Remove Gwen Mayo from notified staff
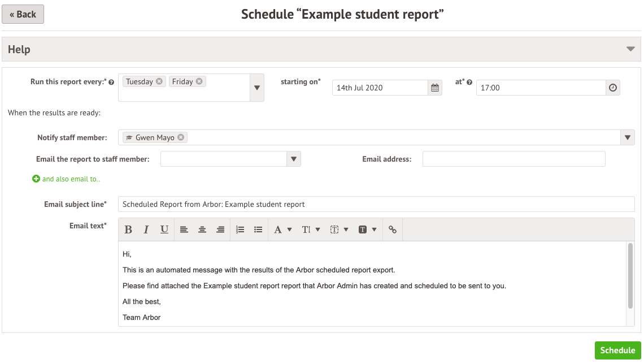The width and height of the screenshot is (644, 364). pyautogui.click(x=181, y=137)
